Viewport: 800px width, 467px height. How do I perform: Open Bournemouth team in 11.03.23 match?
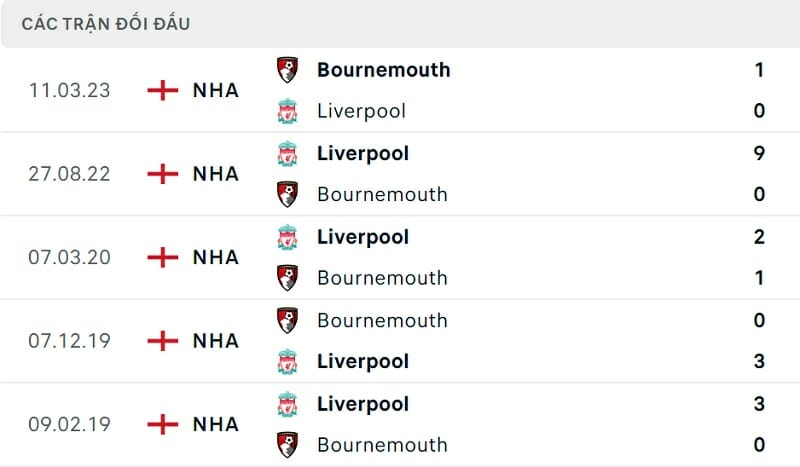click(383, 70)
